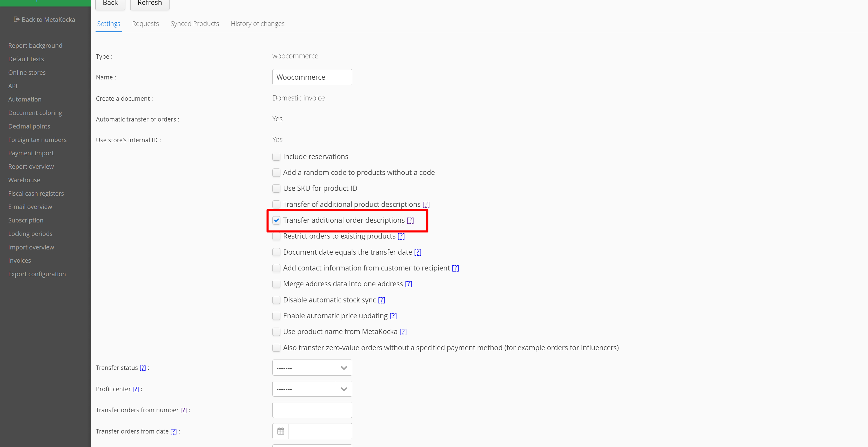Viewport: 868px width, 447px height.
Task: Open the Requests tab
Action: point(145,24)
